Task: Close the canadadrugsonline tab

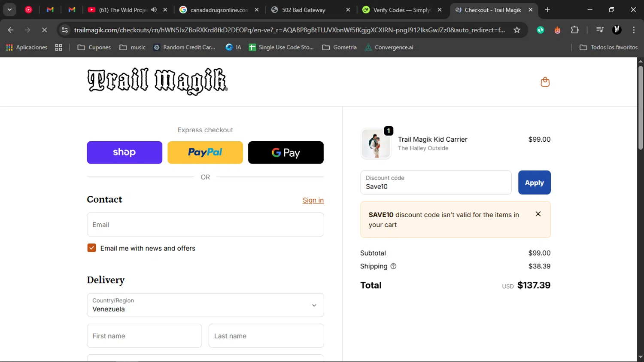Action: tap(257, 9)
